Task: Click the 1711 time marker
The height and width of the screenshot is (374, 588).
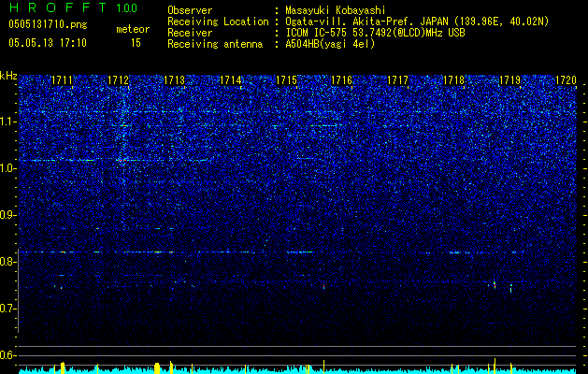Action: pyautogui.click(x=62, y=80)
